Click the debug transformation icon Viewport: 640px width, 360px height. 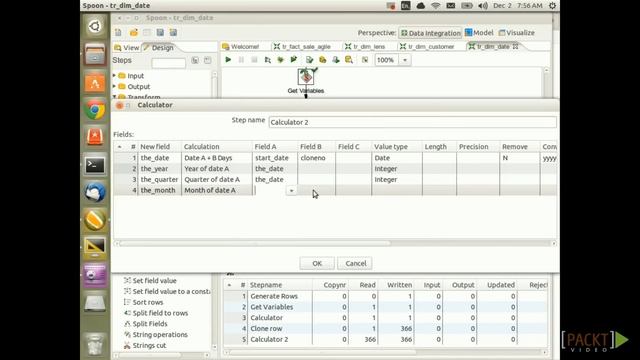click(x=280, y=60)
